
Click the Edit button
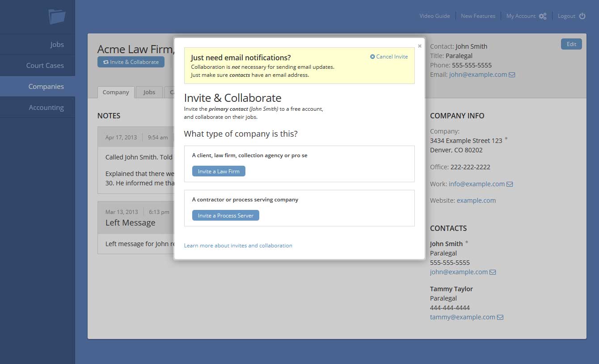571,44
